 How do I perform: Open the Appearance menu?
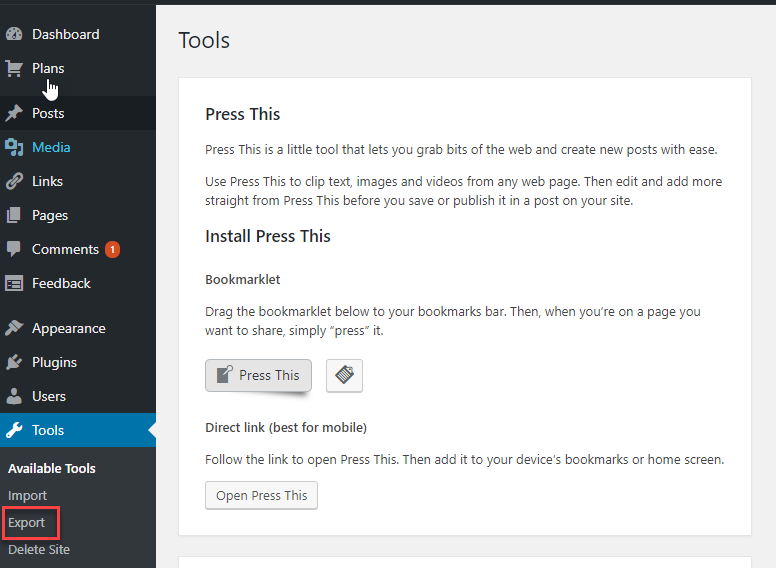78,328
